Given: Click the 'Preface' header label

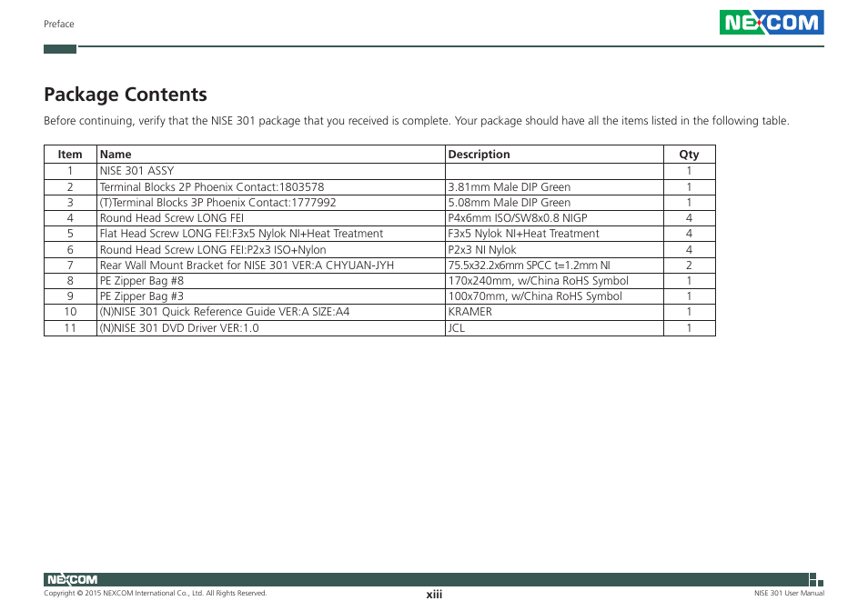Looking at the screenshot, I should (x=58, y=24).
